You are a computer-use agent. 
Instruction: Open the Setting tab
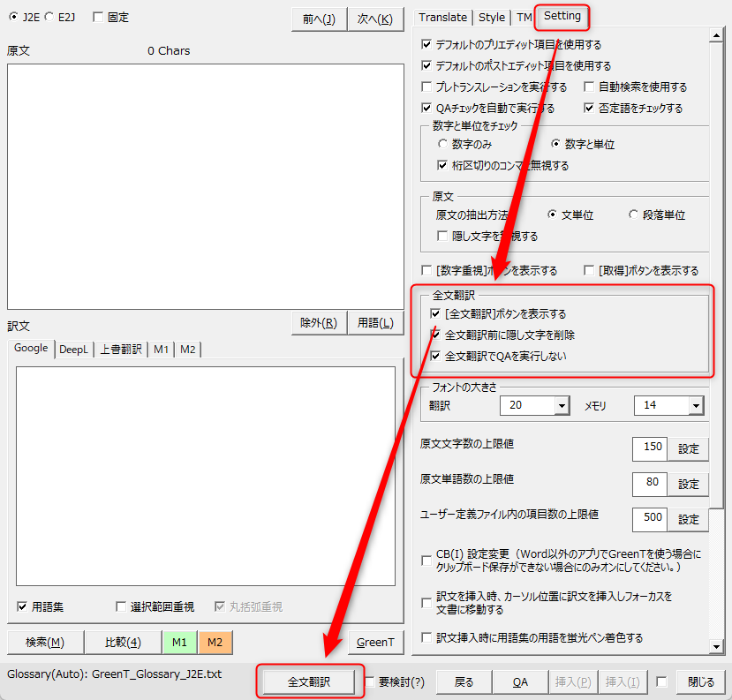pyautogui.click(x=562, y=17)
